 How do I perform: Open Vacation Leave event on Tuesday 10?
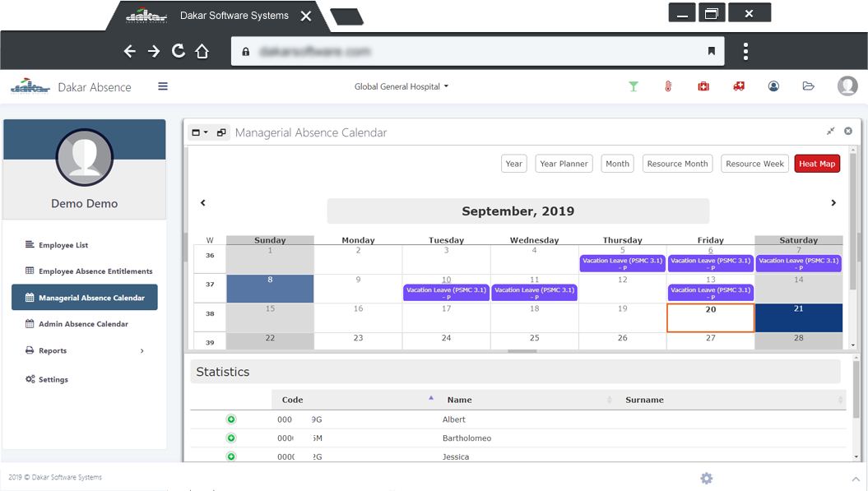pyautogui.click(x=446, y=293)
